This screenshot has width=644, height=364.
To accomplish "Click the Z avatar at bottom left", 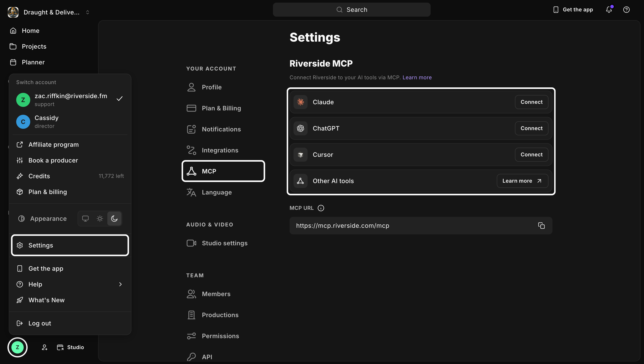I will 18,347.
